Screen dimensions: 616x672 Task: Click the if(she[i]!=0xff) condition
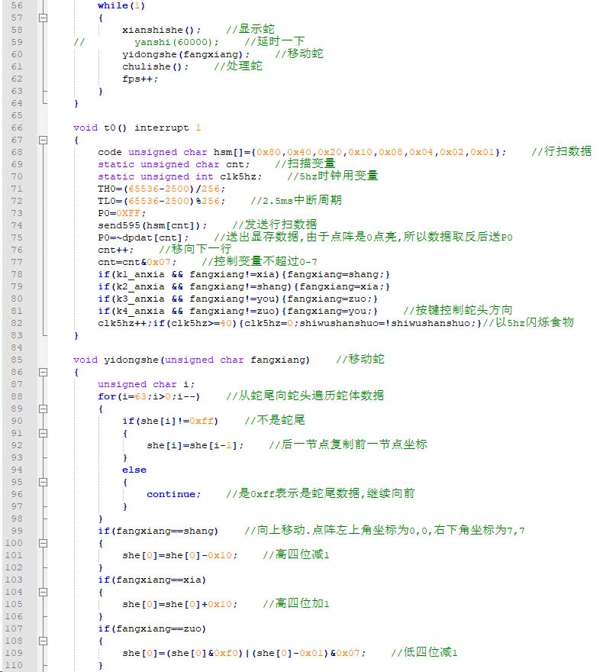[170, 422]
